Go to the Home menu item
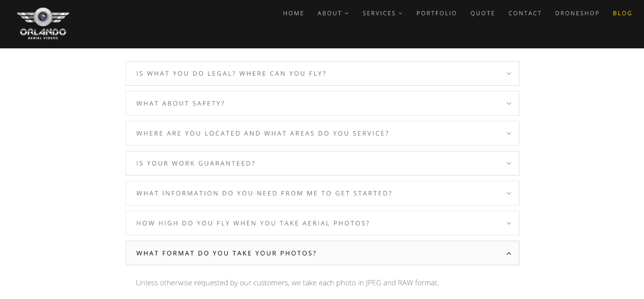This screenshot has width=644, height=299. coord(293,13)
